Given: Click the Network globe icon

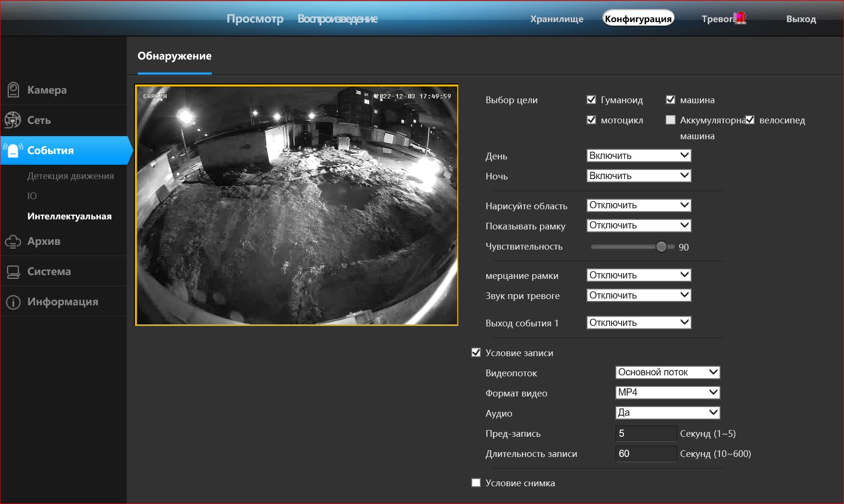Looking at the screenshot, I should pyautogui.click(x=13, y=120).
